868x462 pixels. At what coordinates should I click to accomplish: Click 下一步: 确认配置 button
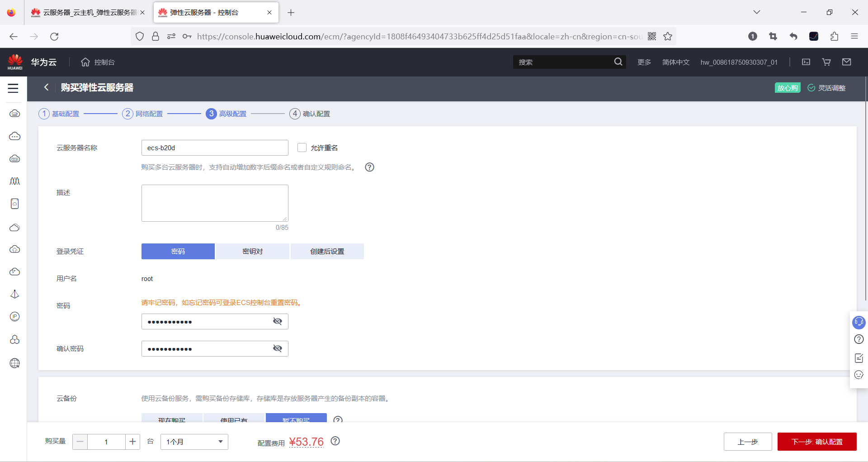coord(817,442)
